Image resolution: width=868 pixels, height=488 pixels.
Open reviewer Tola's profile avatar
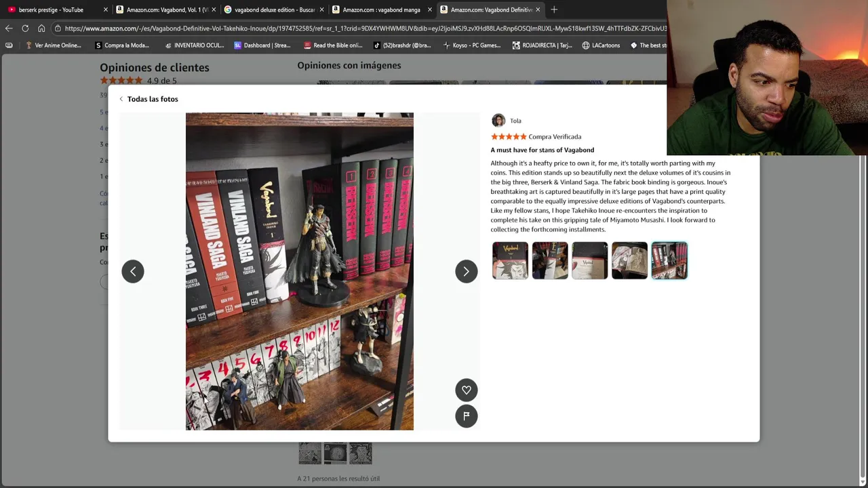click(x=498, y=121)
